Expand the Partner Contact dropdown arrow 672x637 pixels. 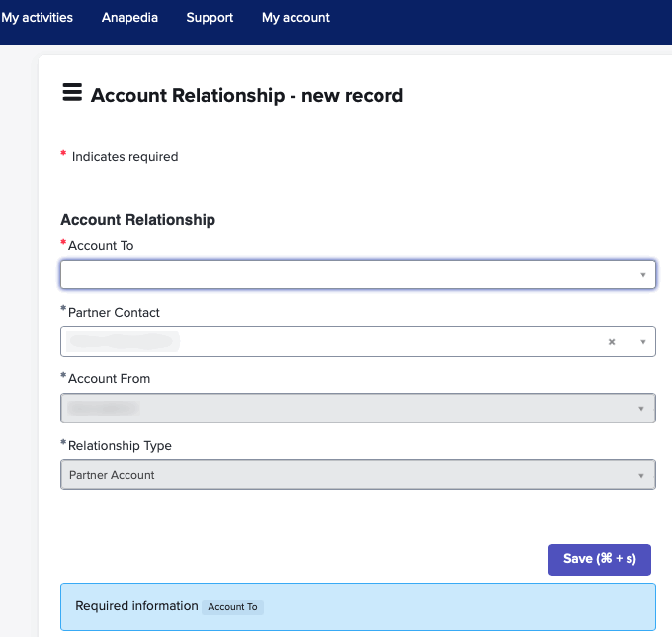coord(642,342)
